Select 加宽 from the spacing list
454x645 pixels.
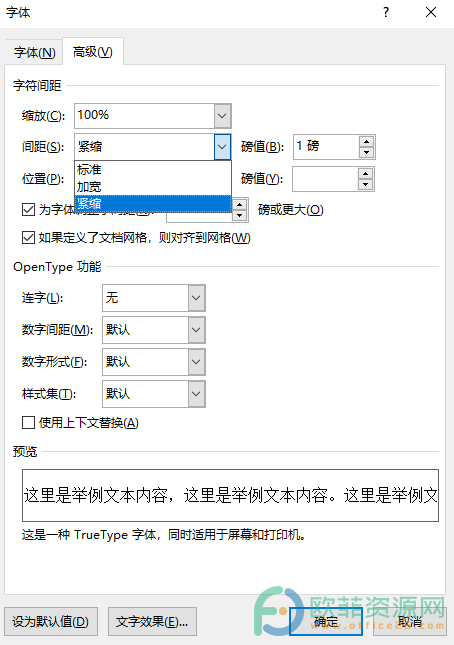(x=153, y=187)
